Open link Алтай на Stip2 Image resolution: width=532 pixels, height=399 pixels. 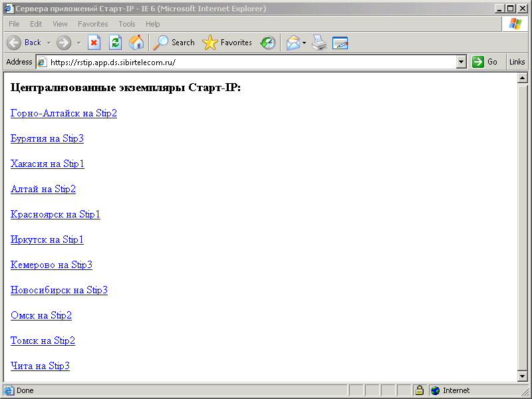[x=43, y=189]
